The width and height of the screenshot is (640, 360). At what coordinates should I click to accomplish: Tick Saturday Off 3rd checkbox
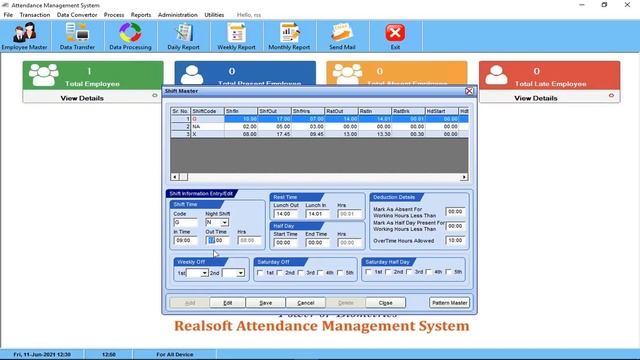tap(301, 273)
